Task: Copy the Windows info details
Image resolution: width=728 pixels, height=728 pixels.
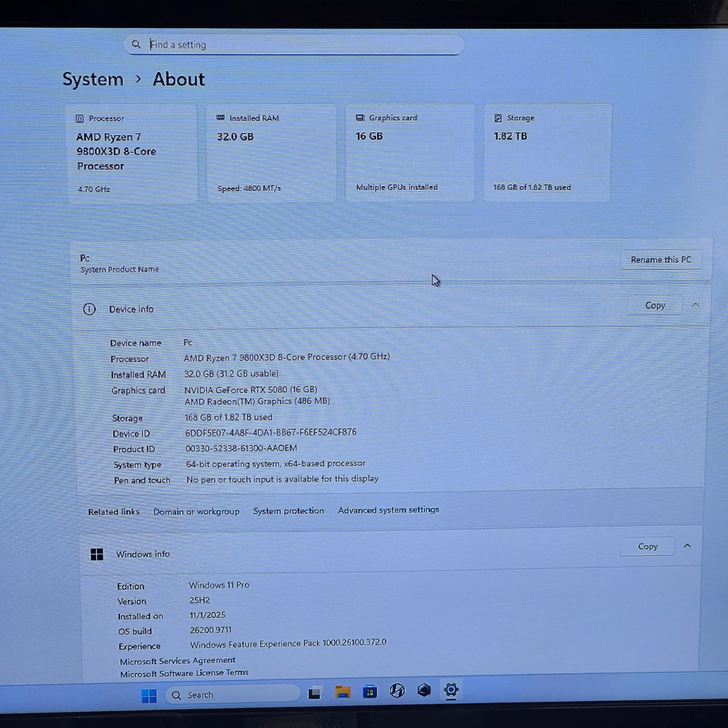Action: [648, 547]
